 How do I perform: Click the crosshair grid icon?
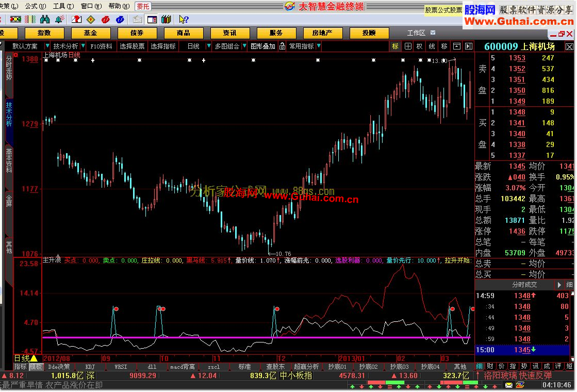(x=408, y=46)
